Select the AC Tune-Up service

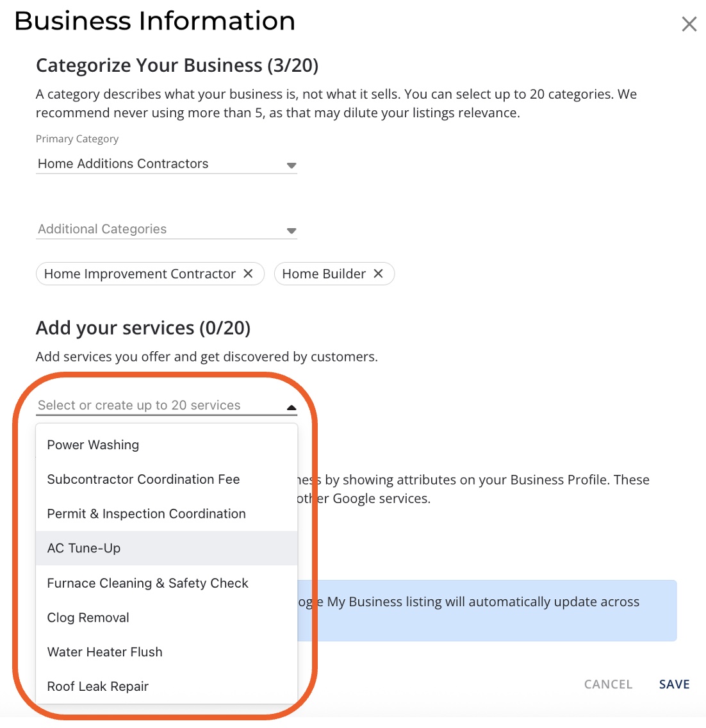tap(84, 549)
